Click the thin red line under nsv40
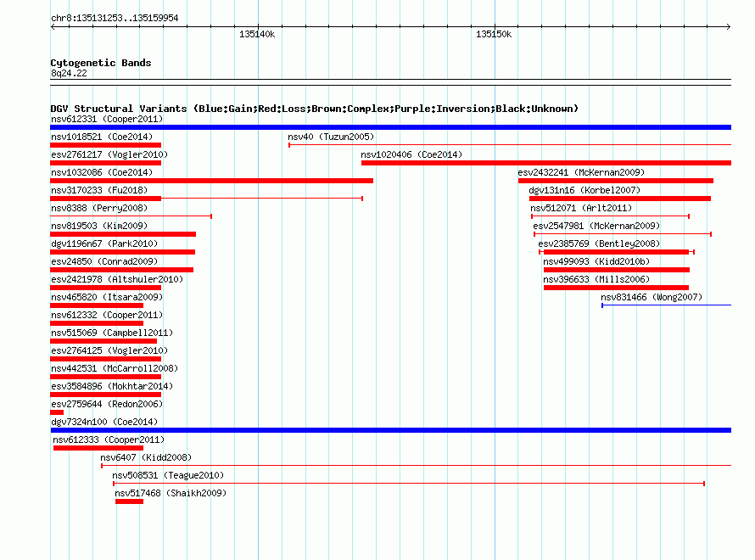The height and width of the screenshot is (560, 755). (x=510, y=145)
